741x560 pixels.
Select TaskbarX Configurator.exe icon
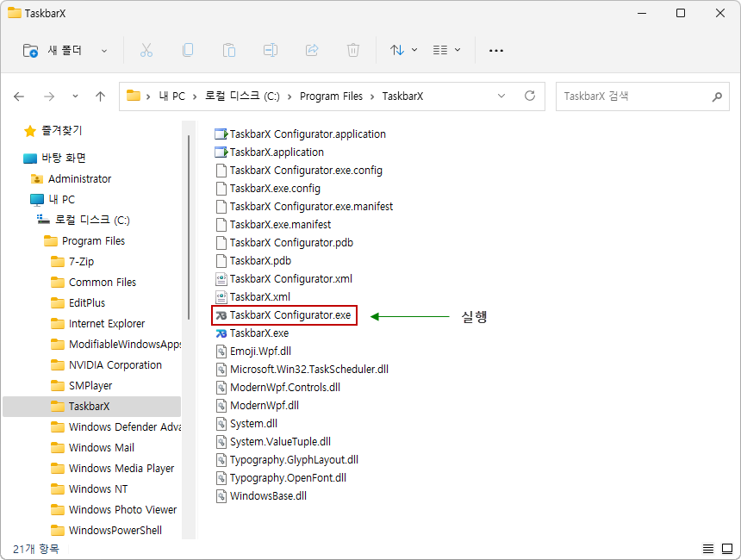click(221, 315)
